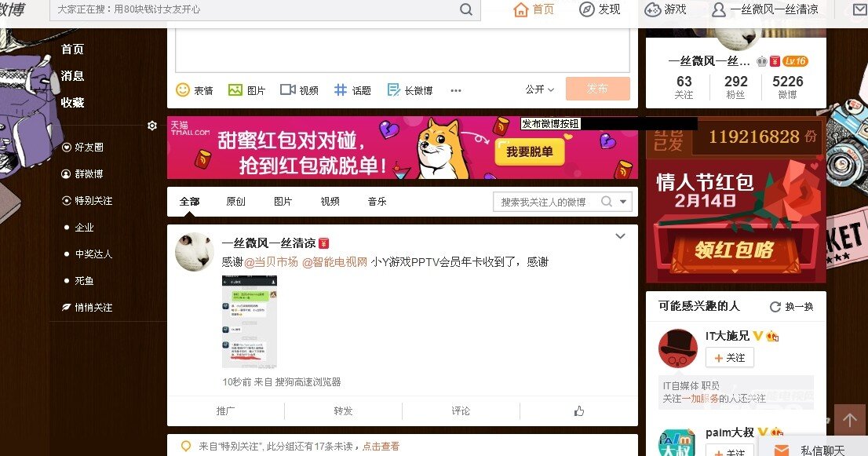Open the 首页 home icon in top navigation
The height and width of the screenshot is (456, 868).
pos(521,9)
